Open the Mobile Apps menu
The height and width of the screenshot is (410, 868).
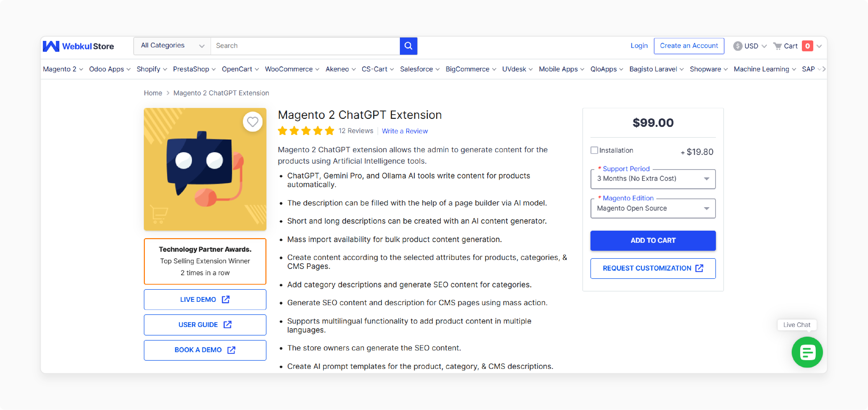[561, 69]
